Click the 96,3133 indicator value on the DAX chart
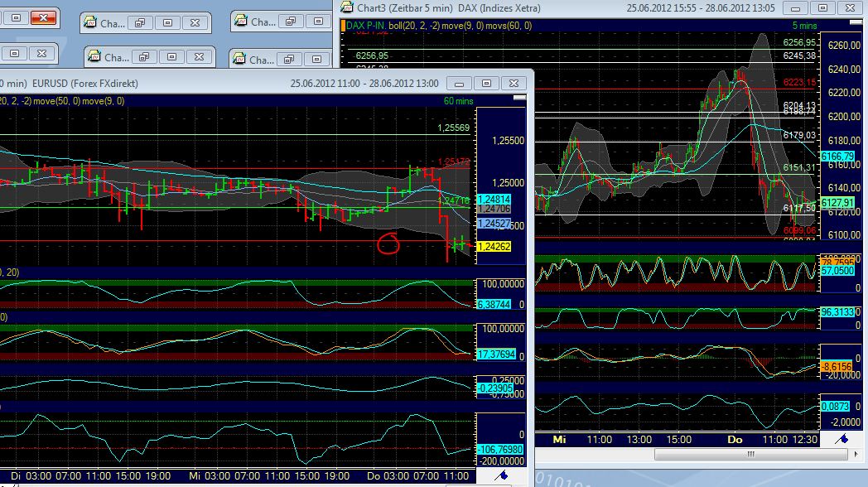 [837, 312]
